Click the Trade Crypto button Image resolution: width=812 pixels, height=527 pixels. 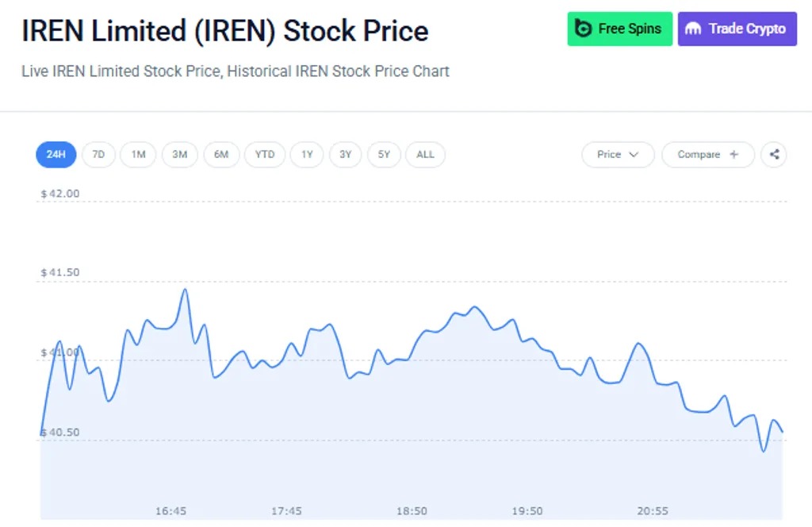[737, 29]
